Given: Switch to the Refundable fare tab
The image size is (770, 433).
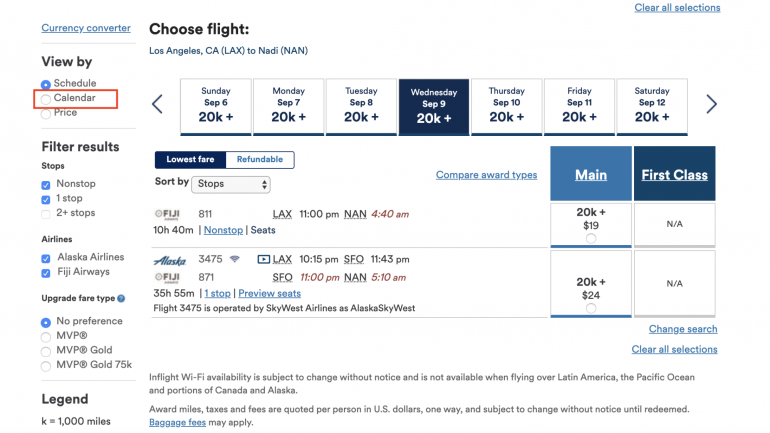Looking at the screenshot, I should coord(259,160).
